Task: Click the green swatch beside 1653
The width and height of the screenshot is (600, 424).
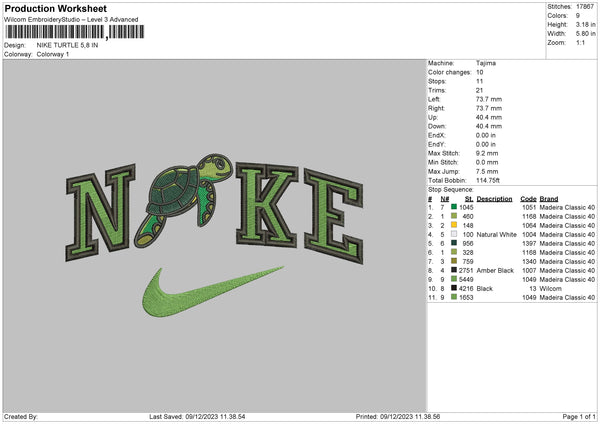Action: click(x=454, y=297)
